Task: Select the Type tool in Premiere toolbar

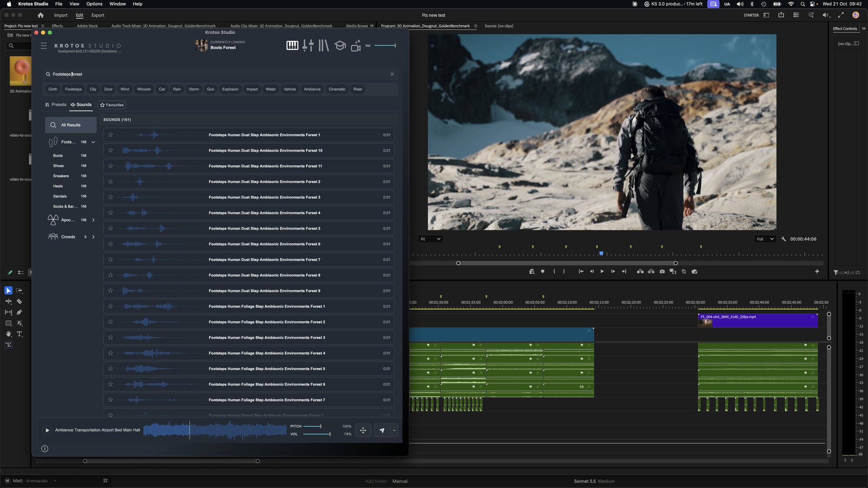Action: point(19,334)
